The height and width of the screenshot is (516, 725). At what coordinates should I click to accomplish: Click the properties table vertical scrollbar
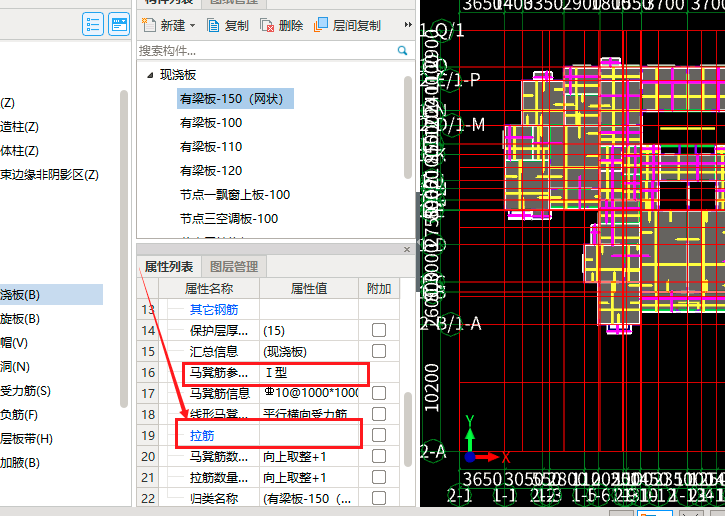[407, 429]
